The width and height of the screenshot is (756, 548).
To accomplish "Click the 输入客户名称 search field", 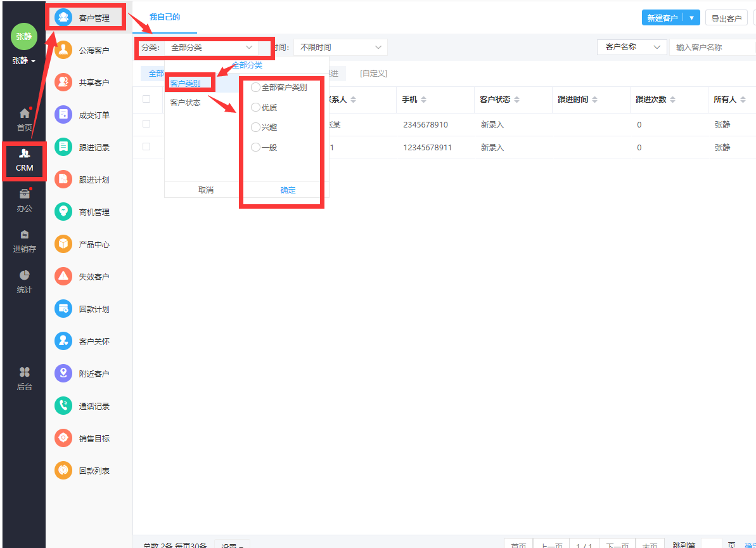I will click(713, 47).
